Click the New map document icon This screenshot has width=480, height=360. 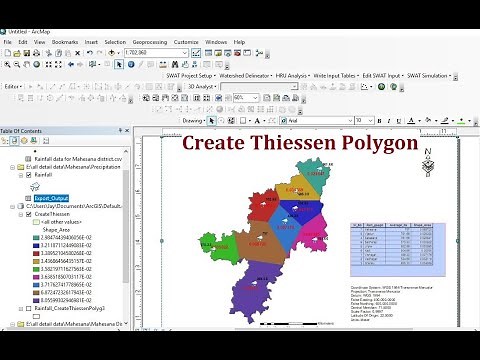pos(7,53)
